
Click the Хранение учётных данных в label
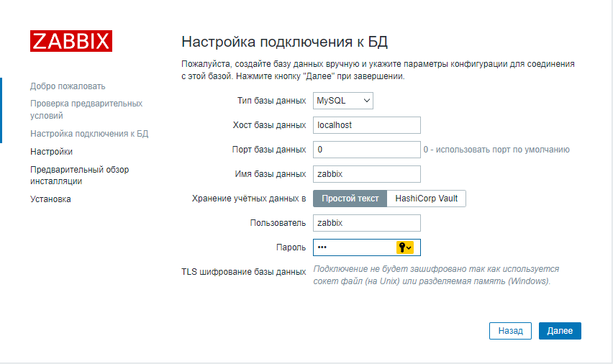[x=249, y=199]
